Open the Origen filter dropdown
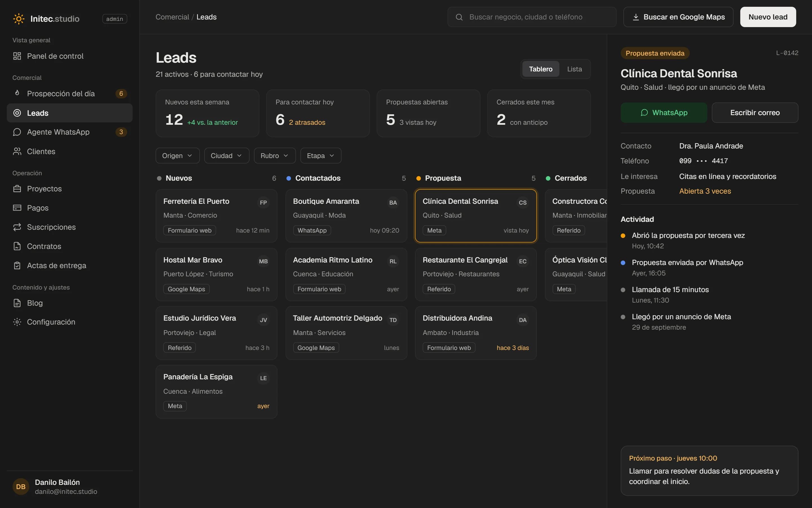 (178, 156)
